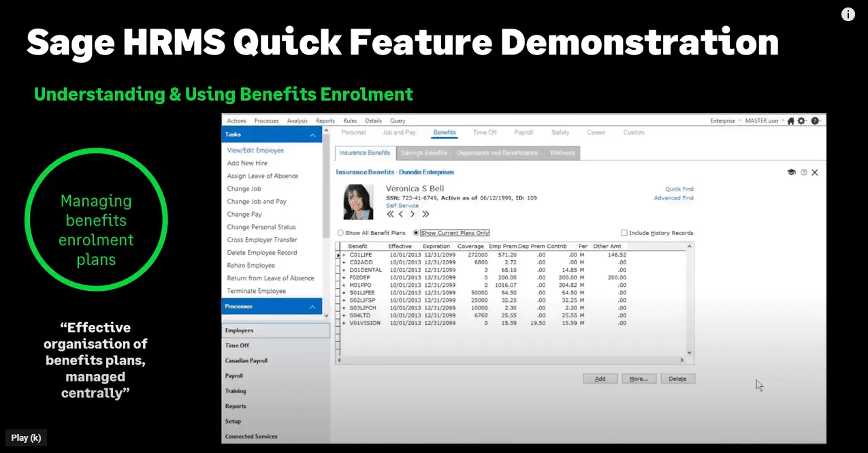Viewport: 868px width, 453px height.
Task: Collapse the Tasks panel section
Action: coord(312,136)
